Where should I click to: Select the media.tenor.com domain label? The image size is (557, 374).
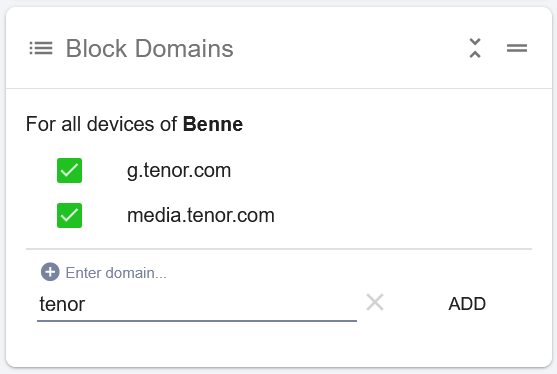click(x=201, y=215)
